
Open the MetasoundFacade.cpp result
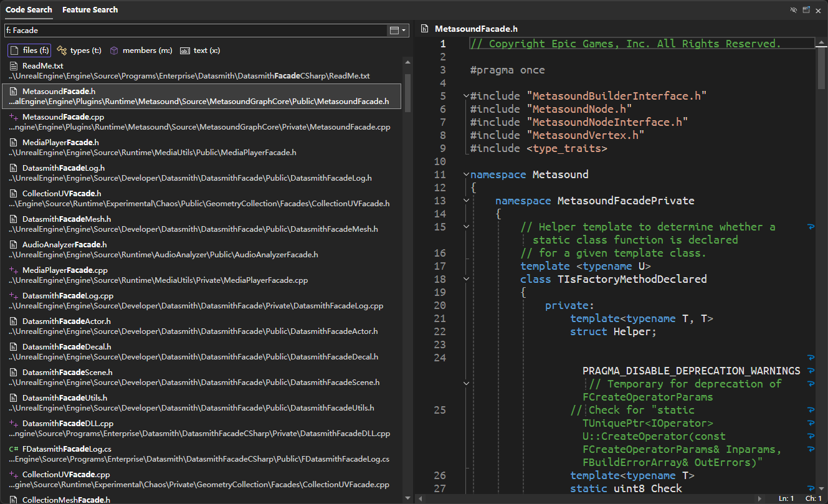coord(62,116)
